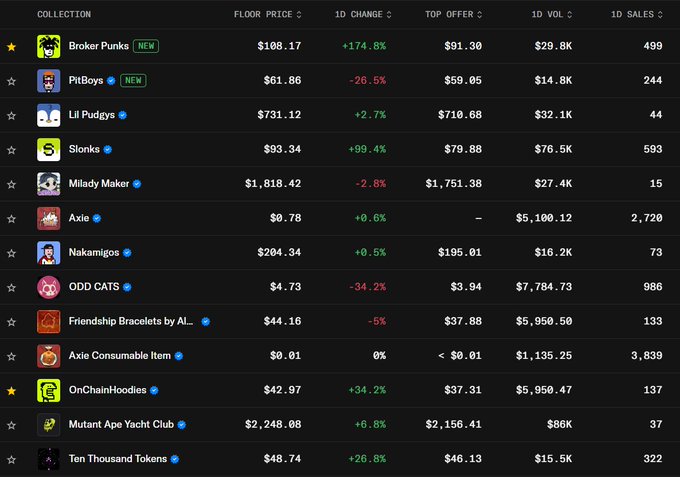Open the Lil Pudgys collection name
Image resolution: width=680 pixels, height=477 pixels.
[92, 115]
